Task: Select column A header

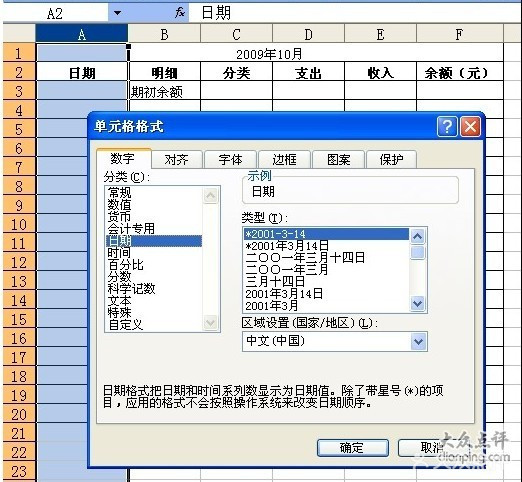Action: coord(82,34)
